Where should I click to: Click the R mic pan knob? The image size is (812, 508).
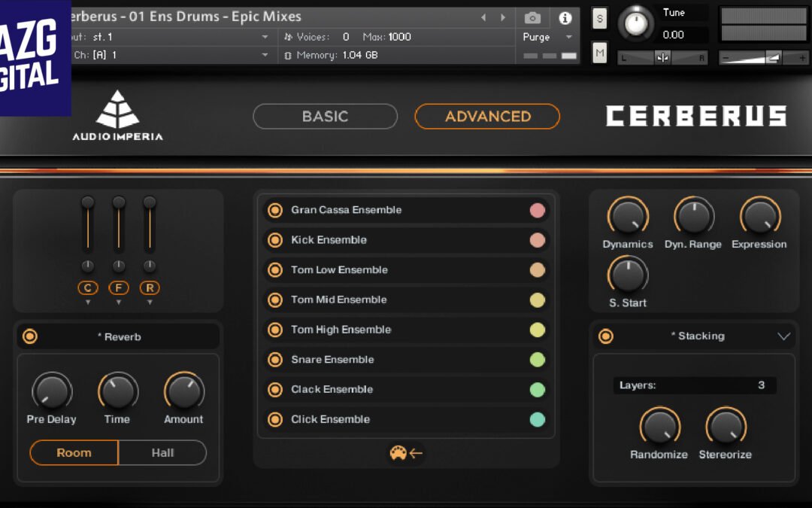150,266
